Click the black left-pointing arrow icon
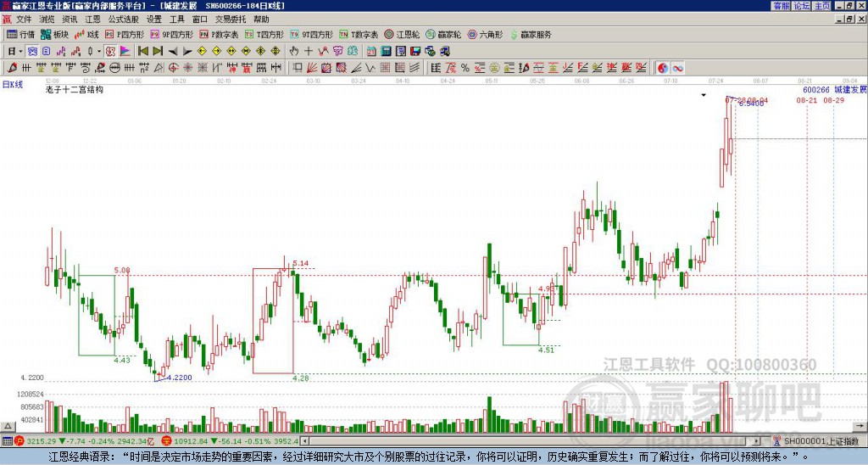Viewport: 868px width, 465px height. (173, 52)
